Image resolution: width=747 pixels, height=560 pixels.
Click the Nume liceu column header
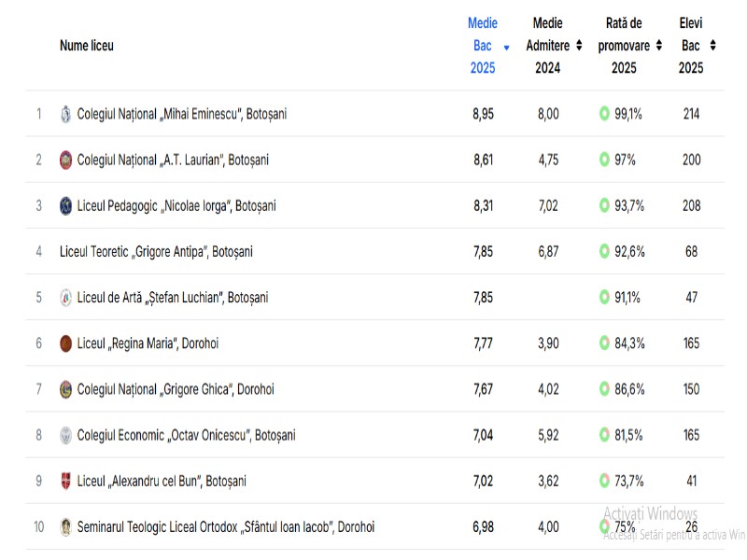point(87,45)
